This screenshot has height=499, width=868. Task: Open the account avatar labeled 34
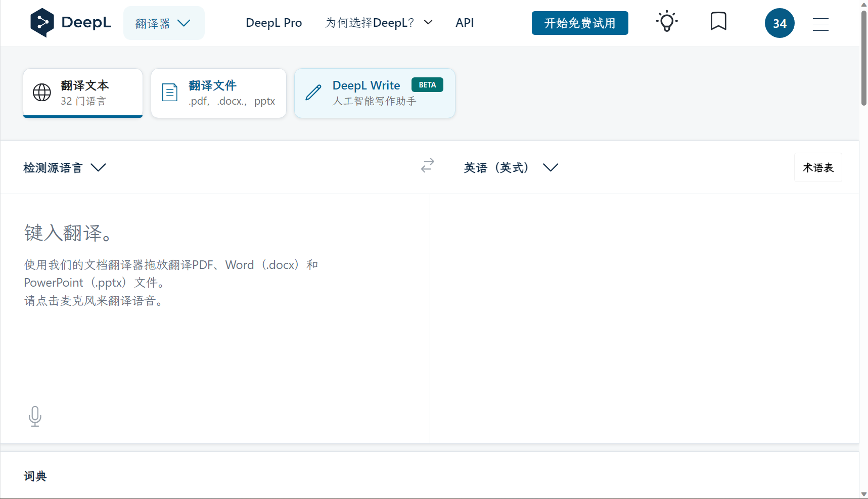(780, 23)
